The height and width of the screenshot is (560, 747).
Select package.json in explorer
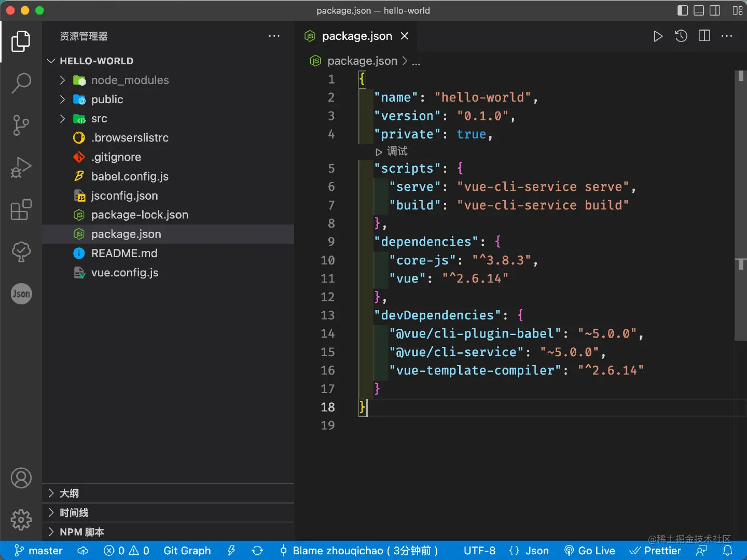[x=168, y=234]
